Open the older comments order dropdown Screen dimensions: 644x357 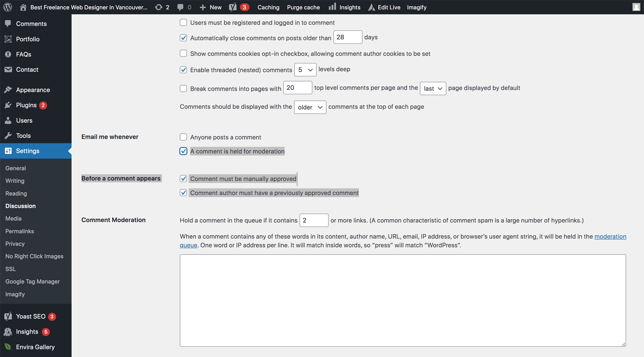pos(310,107)
